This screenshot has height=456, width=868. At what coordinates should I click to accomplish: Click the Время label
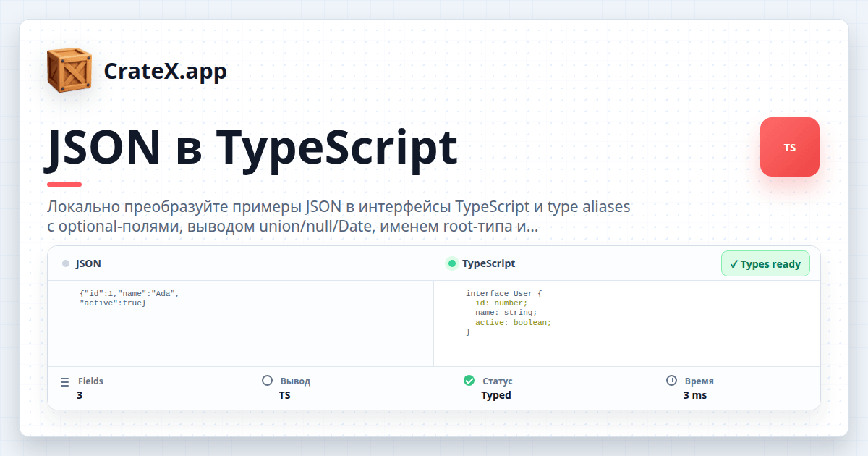699,381
